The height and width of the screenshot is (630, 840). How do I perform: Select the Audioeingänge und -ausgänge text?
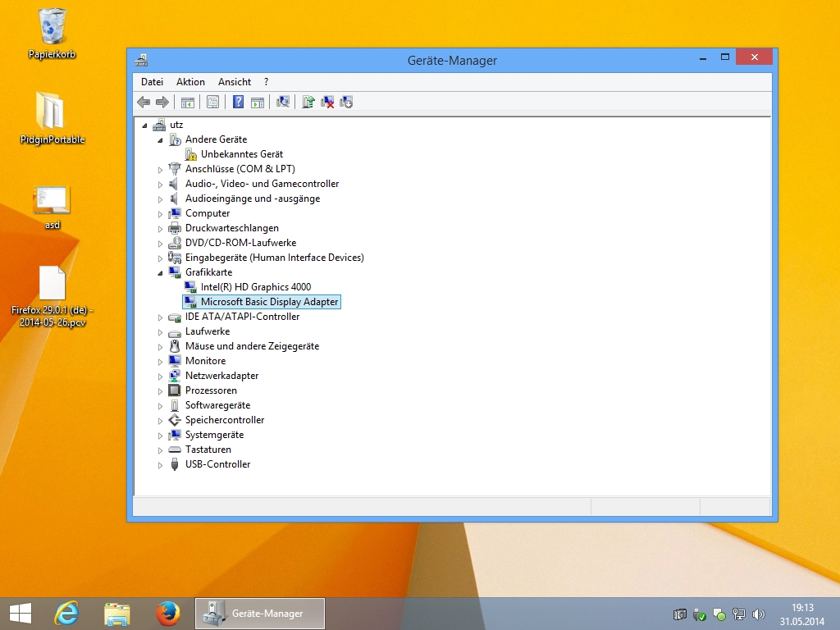(253, 199)
